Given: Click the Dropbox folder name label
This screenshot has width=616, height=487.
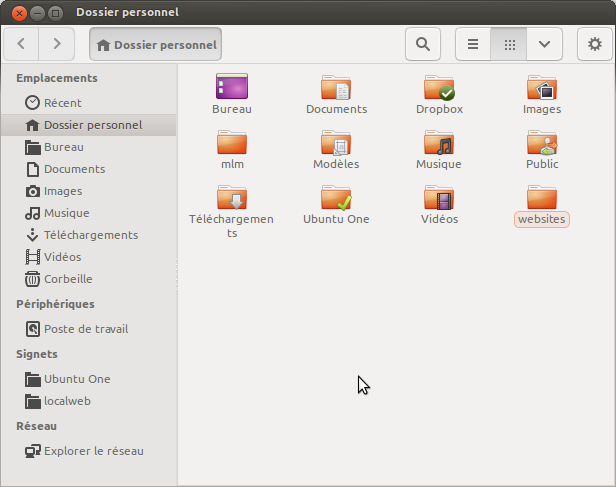Looking at the screenshot, I should coord(439,109).
